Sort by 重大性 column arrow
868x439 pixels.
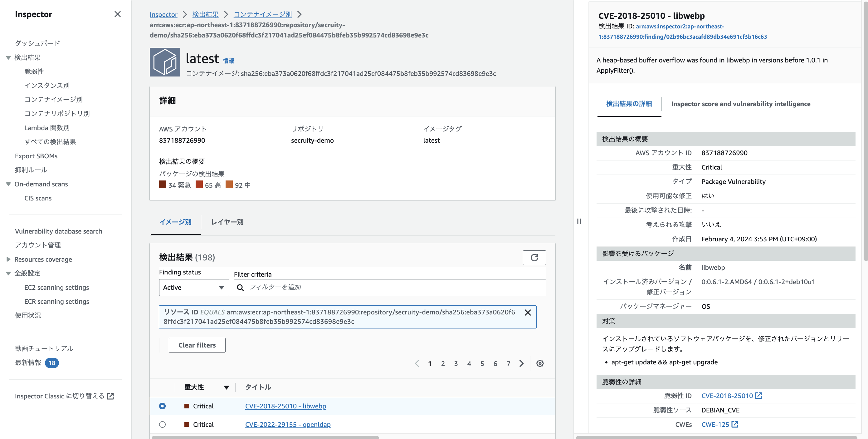click(x=227, y=387)
